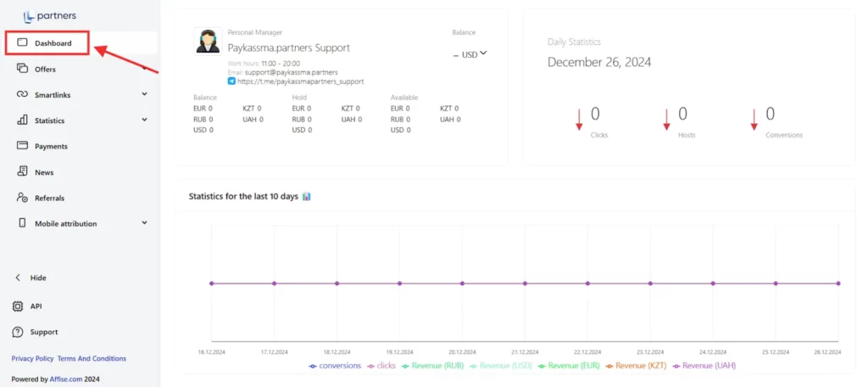Click the support@paykassma.partners email address
Viewport: 868px width, 387px height.
292,72
